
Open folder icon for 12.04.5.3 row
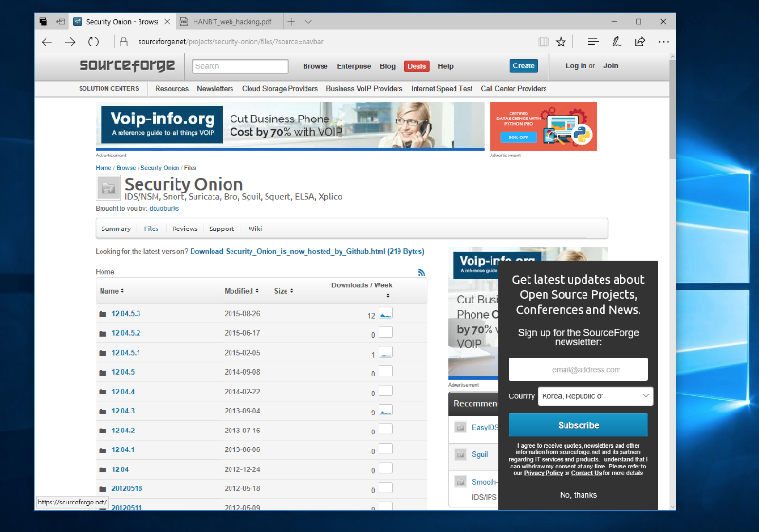(x=102, y=314)
